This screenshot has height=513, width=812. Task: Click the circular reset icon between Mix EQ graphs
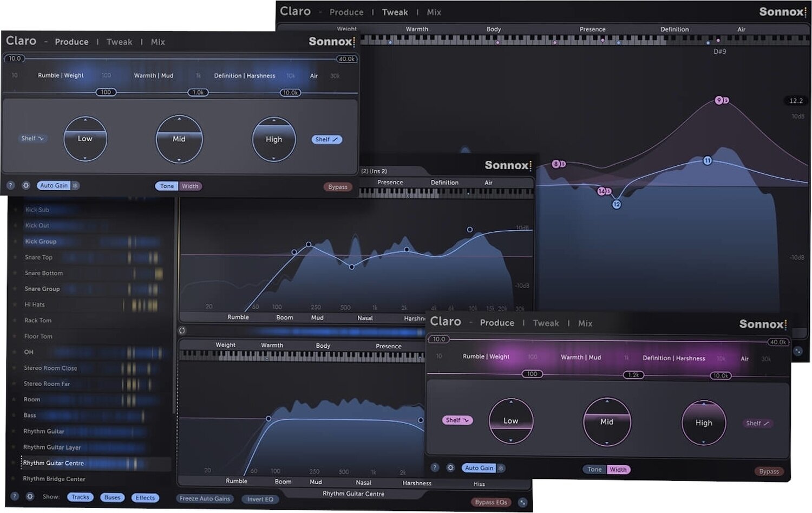click(x=182, y=330)
